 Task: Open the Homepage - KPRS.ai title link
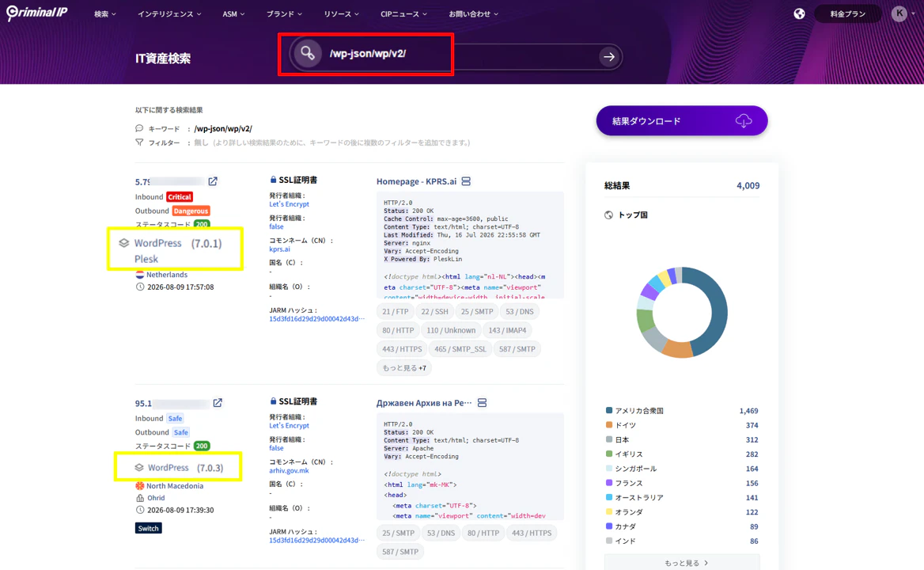pyautogui.click(x=416, y=181)
